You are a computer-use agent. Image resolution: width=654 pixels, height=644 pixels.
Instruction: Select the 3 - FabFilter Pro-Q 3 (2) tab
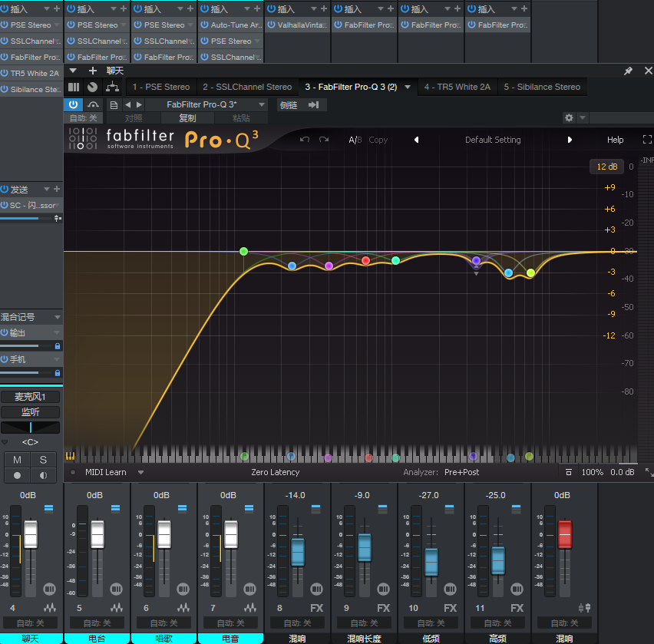351,87
